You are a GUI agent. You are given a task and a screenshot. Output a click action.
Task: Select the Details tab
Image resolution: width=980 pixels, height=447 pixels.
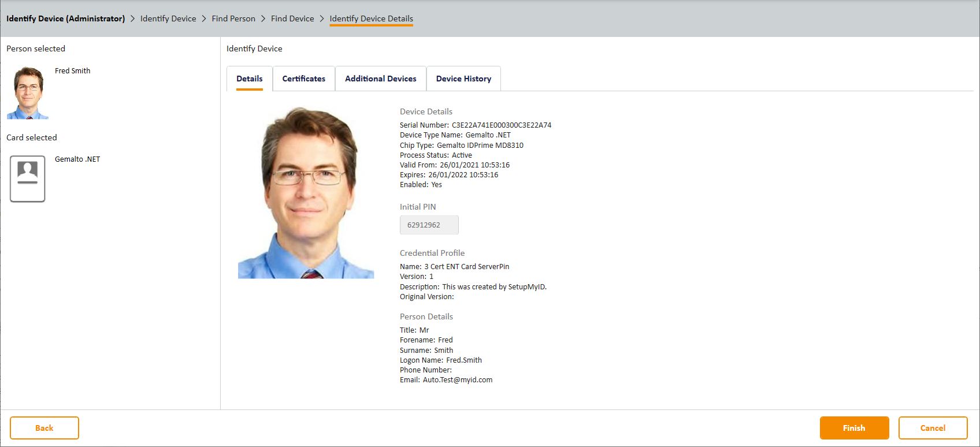point(249,79)
